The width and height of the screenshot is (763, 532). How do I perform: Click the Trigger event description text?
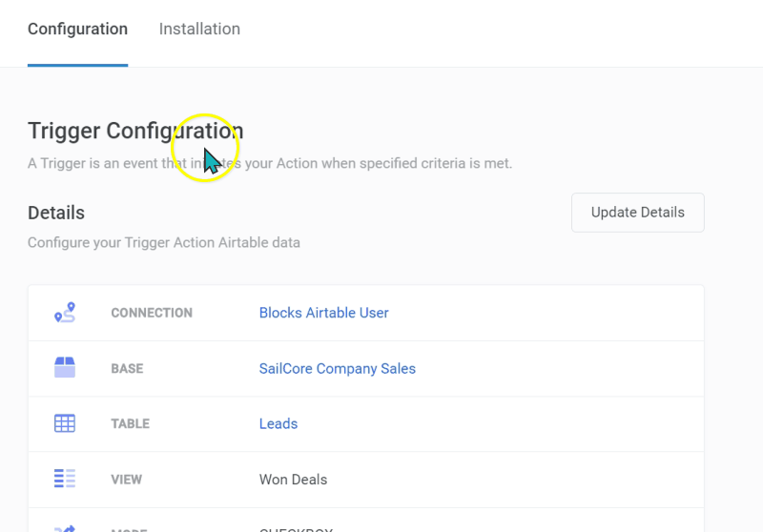269,163
